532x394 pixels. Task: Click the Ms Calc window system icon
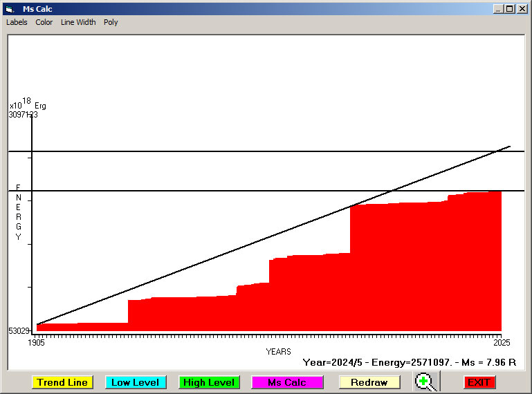pyautogui.click(x=9, y=9)
